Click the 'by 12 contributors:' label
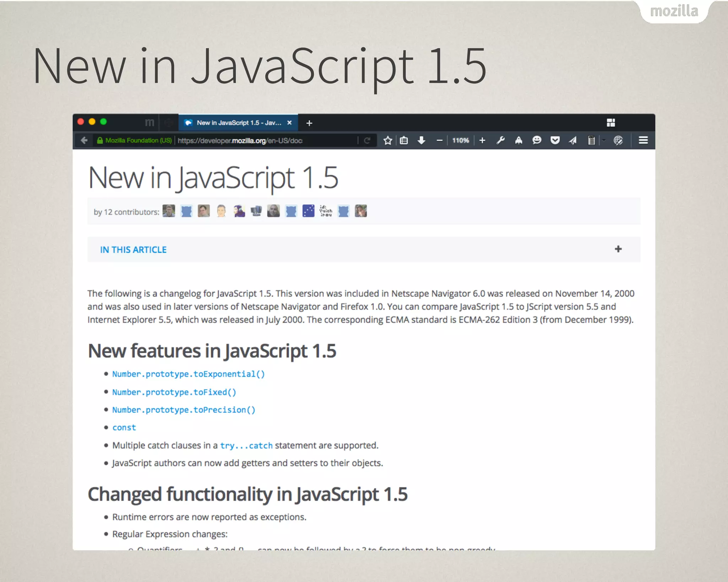Image resolution: width=728 pixels, height=582 pixels. pyautogui.click(x=126, y=212)
